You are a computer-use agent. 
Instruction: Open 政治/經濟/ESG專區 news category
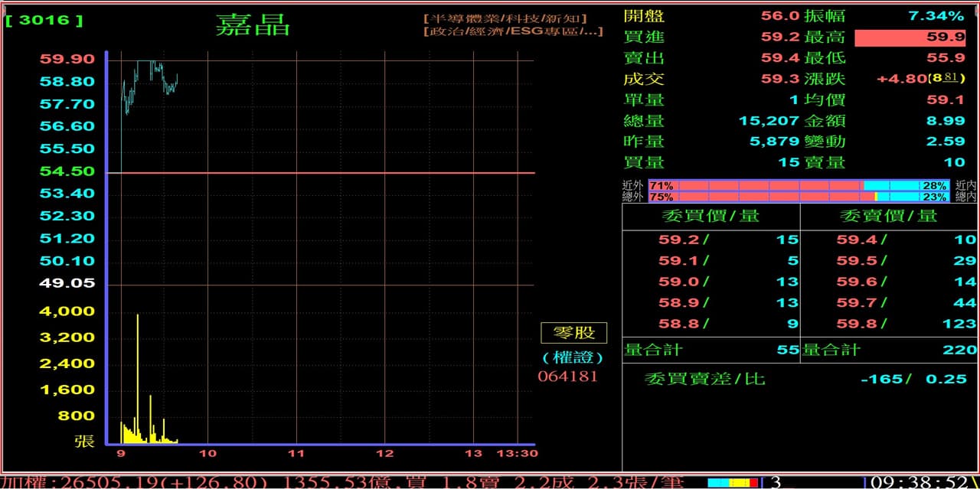pyautogui.click(x=512, y=31)
